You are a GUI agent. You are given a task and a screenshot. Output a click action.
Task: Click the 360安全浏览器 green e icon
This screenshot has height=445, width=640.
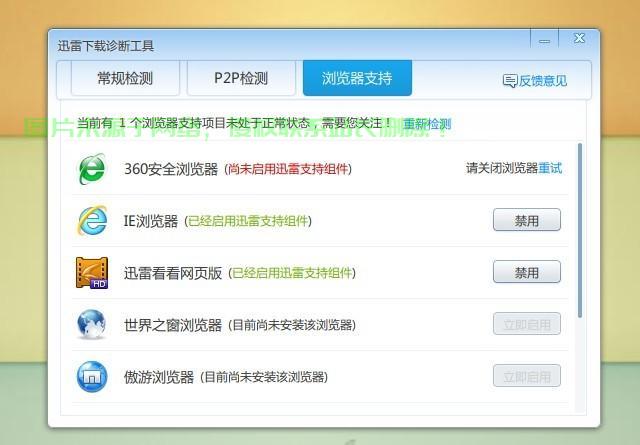(91, 169)
